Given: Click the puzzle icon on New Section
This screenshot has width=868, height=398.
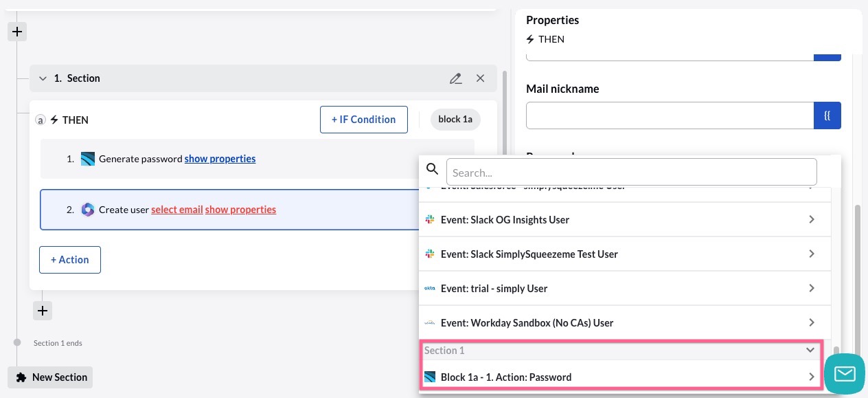Looking at the screenshot, I should tap(21, 377).
